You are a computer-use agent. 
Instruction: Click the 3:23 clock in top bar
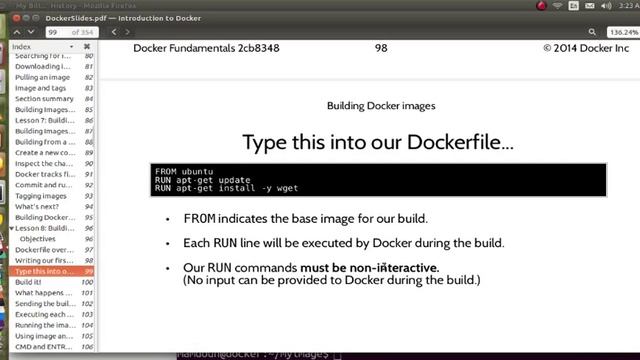click(x=629, y=6)
